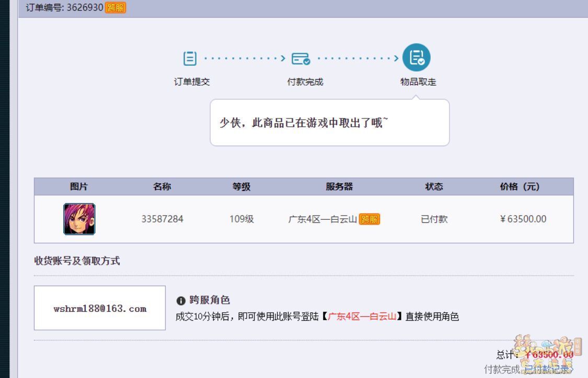Click the 名称 column header
This screenshot has width=588, height=378.
162,186
